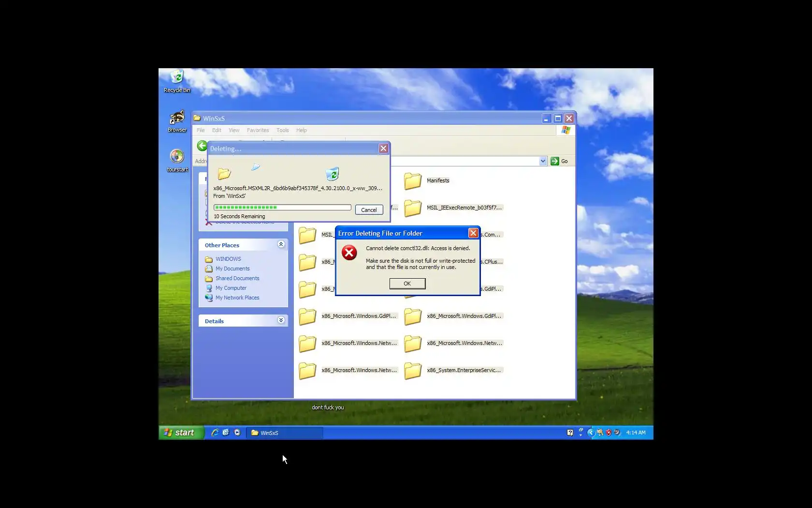Select the MSIL_IEExecRemote_b03f5f7 folder name

464,208
